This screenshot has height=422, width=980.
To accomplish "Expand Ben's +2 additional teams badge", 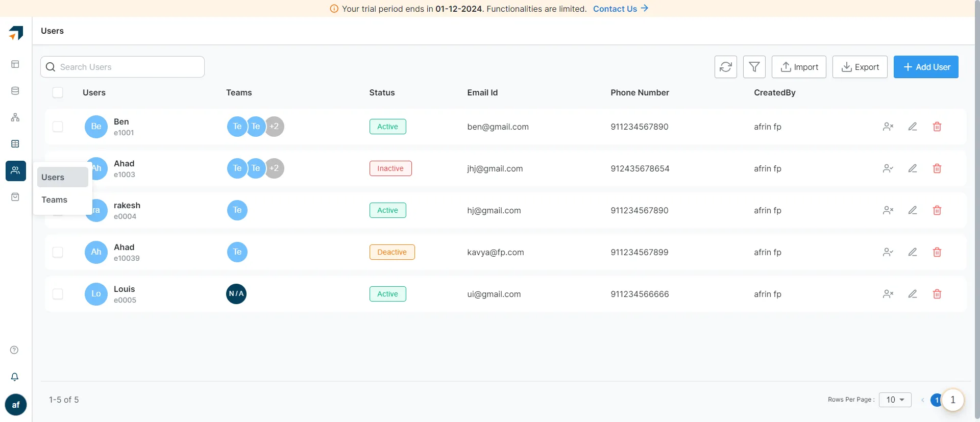I will click(x=274, y=127).
